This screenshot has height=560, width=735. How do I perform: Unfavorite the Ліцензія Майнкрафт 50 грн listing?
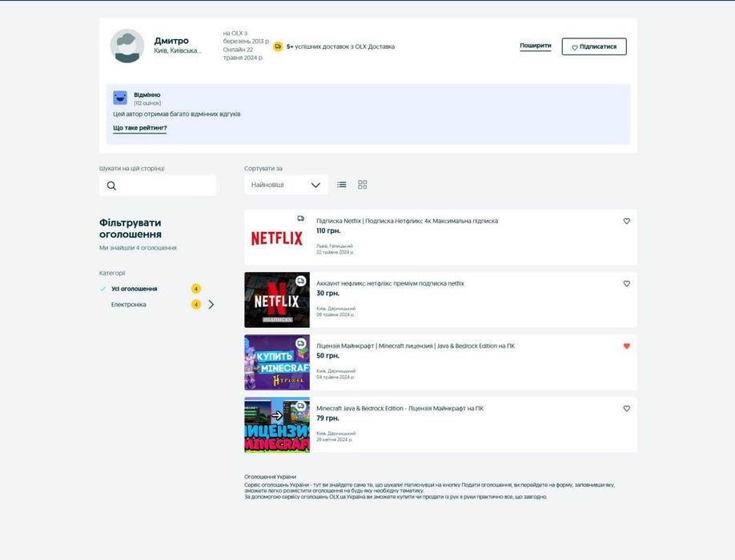(x=626, y=346)
